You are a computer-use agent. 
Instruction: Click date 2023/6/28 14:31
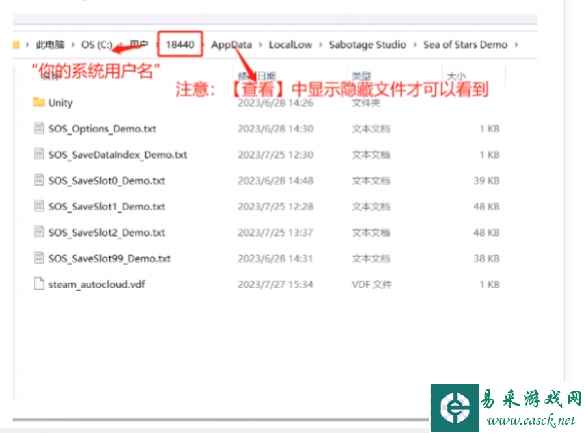(276, 258)
